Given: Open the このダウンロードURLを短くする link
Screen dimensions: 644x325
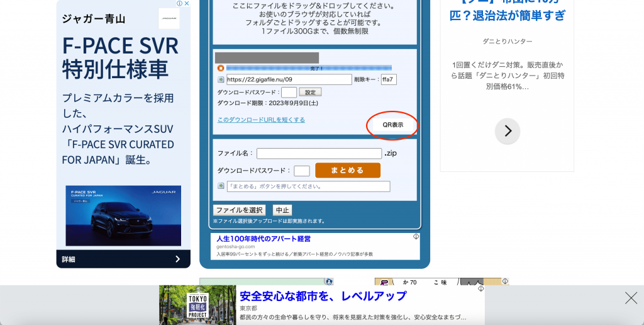Looking at the screenshot, I should [261, 120].
